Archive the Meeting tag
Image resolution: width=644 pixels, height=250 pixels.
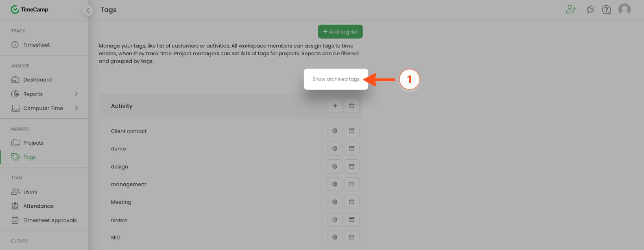[x=352, y=202]
